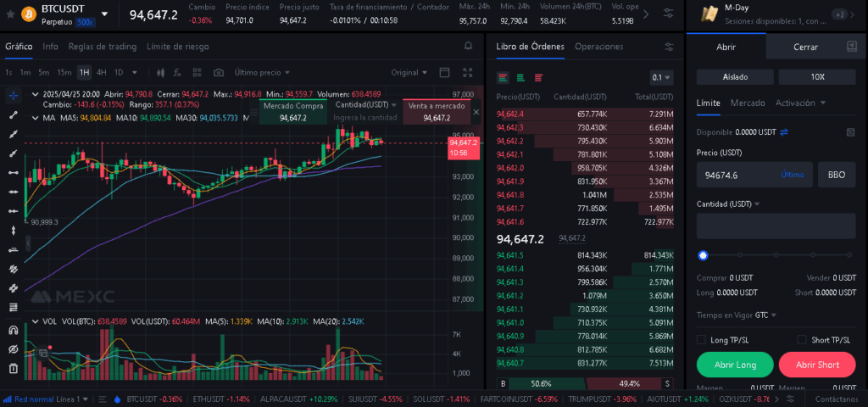Enable the Long TP/SL checkbox
The height and width of the screenshot is (407, 868).
[701, 340]
